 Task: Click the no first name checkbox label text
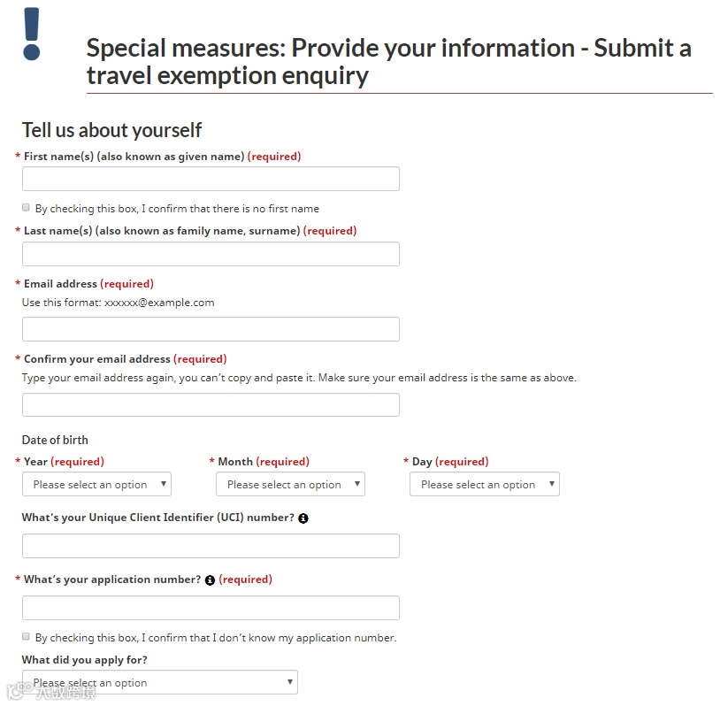coord(177,209)
